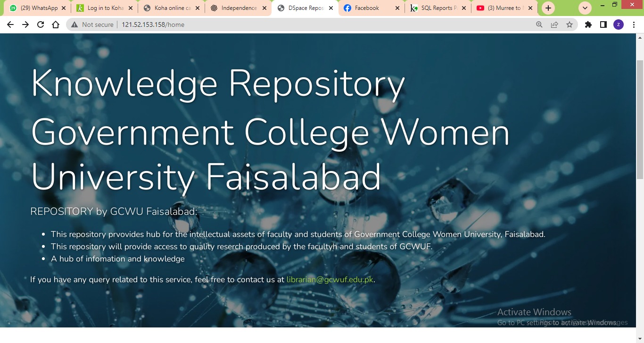Click the bullet about quality reserch access
The image size is (644, 343).
point(241,246)
